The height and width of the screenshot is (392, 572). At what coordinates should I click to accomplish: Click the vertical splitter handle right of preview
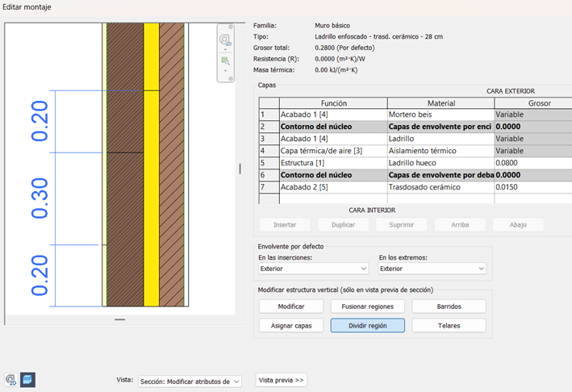coord(240,169)
